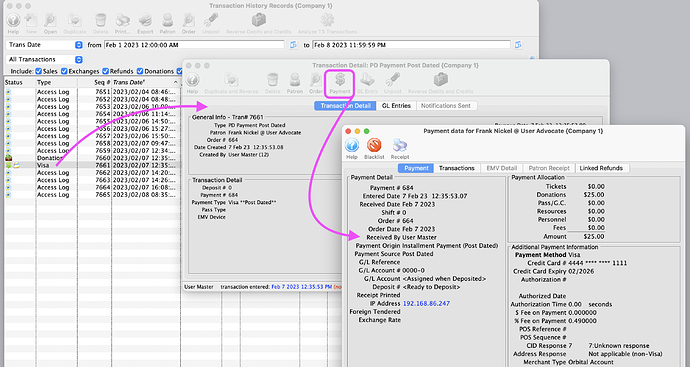Viewport: 690px width, 367px height.
Task: Click Merchant Type Orbital Account text
Action: [591, 362]
